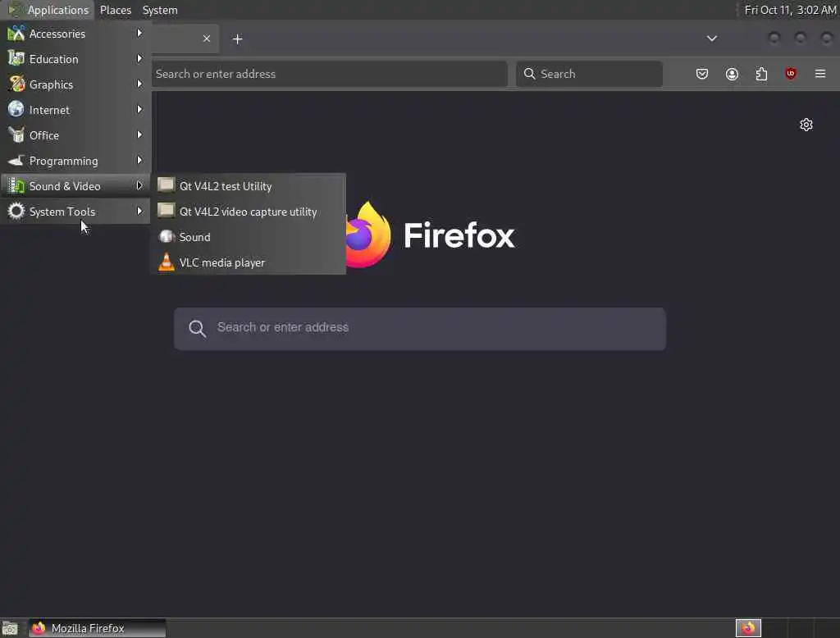Click the Firefox workspace thumbnail
Screen dimensions: 840x638
coord(748,628)
